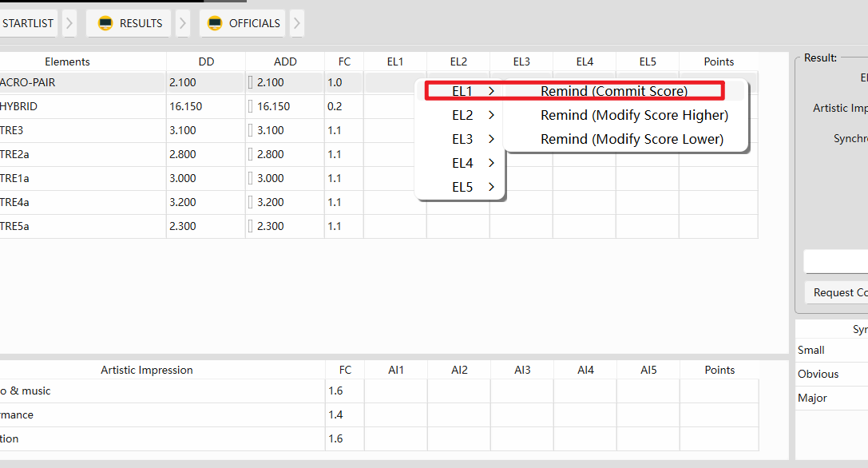Open the RESULTS display button

[129, 23]
